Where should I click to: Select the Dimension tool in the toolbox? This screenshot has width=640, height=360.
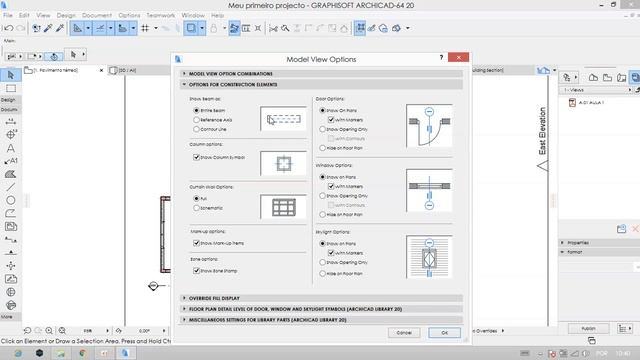[x=11, y=121]
